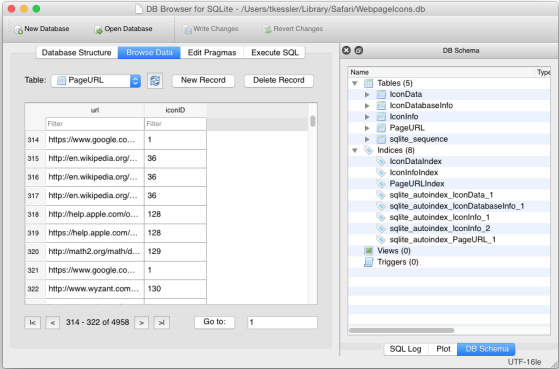Click the Open Database toolbar button
This screenshot has height=369, width=559.
(x=123, y=29)
